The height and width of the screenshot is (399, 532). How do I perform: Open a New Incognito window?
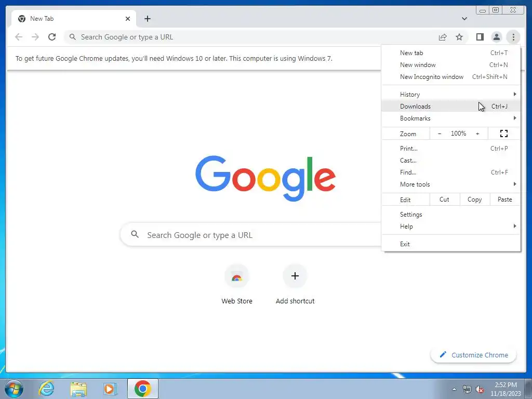[451, 77]
